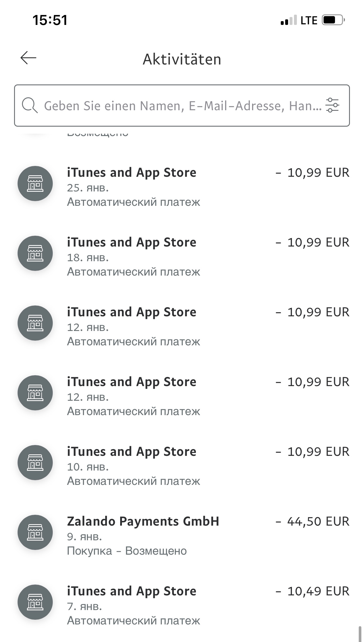Tap the back arrow icon

click(28, 58)
